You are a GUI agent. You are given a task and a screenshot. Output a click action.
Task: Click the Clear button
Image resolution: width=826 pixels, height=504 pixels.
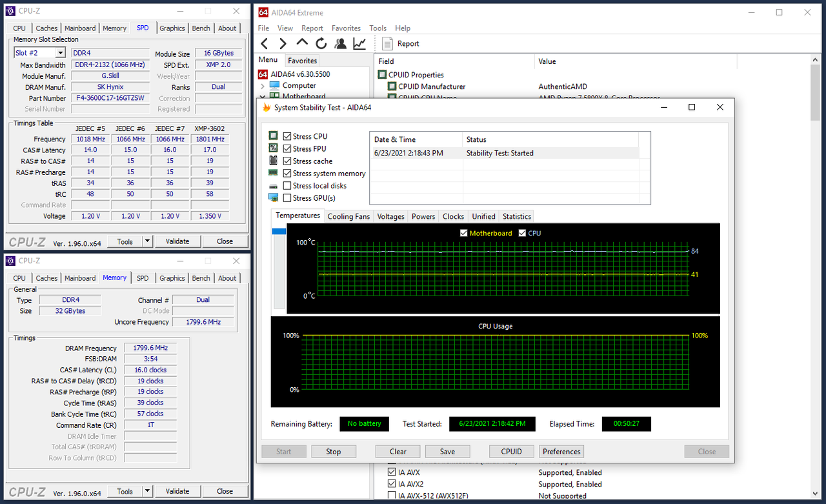coord(398,452)
